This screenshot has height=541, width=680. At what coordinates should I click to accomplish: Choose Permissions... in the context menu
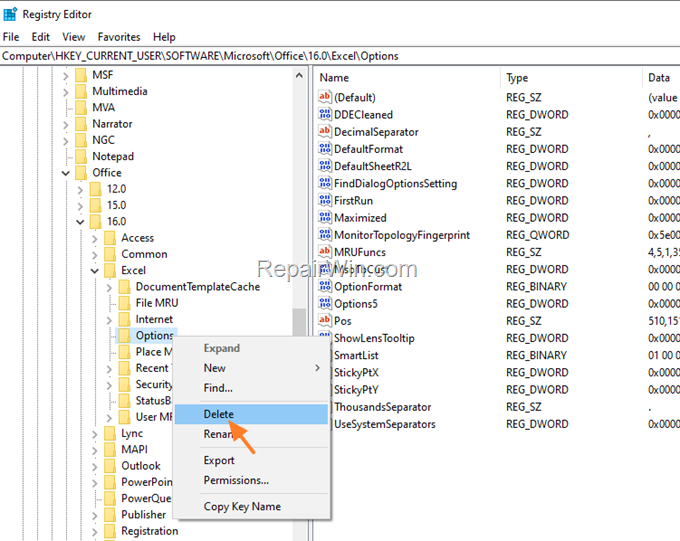tap(252, 480)
